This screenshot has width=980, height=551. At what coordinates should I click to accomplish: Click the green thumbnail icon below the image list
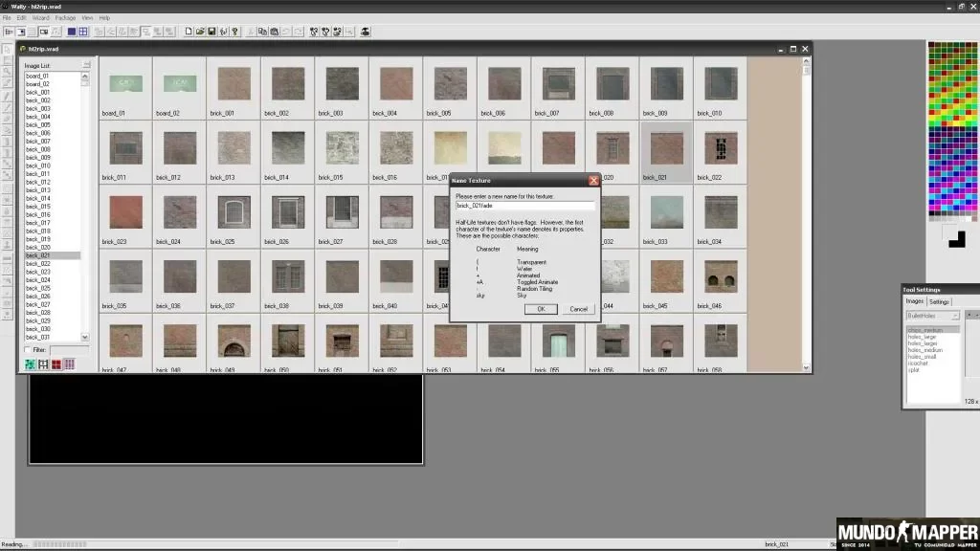click(x=30, y=364)
